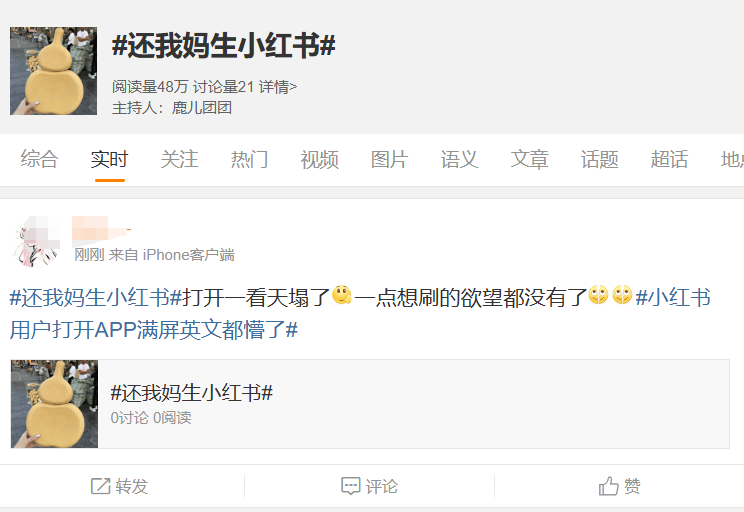
Task: Select the 实时 tab
Action: click(x=110, y=159)
